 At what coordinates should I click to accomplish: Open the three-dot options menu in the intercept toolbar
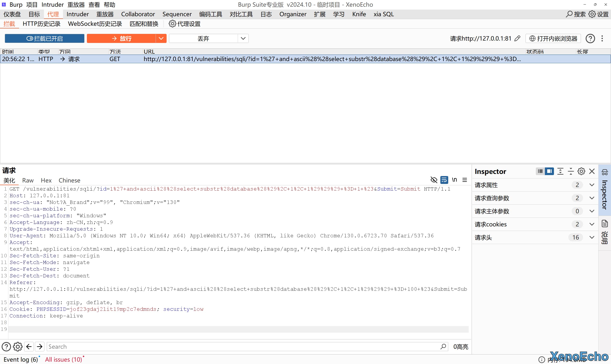coord(602,38)
